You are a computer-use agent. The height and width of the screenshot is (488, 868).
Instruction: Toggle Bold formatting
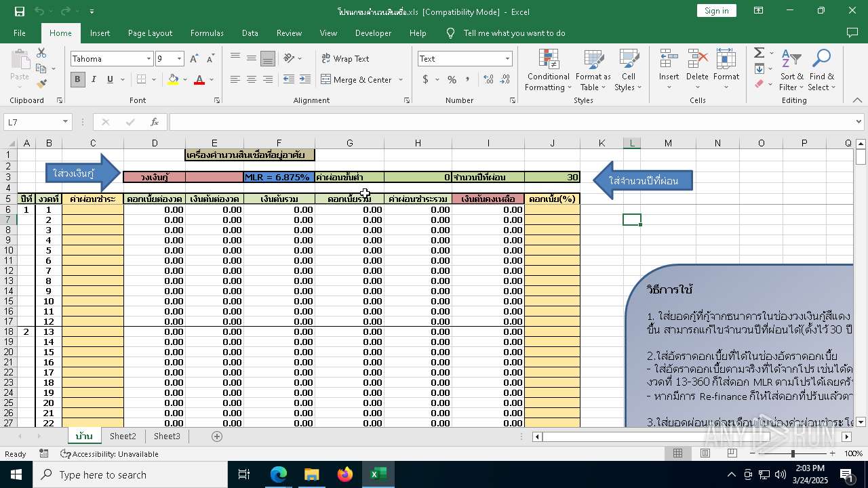tap(77, 79)
